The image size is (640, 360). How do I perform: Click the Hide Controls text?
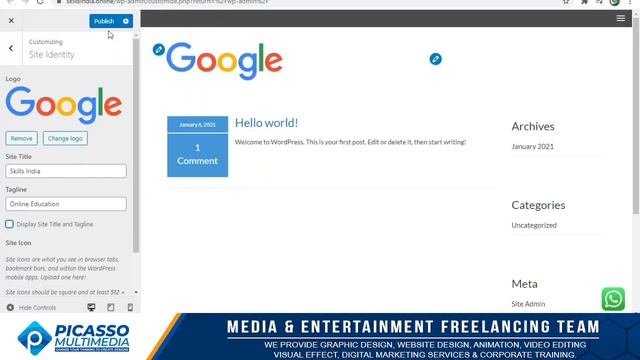(x=37, y=307)
